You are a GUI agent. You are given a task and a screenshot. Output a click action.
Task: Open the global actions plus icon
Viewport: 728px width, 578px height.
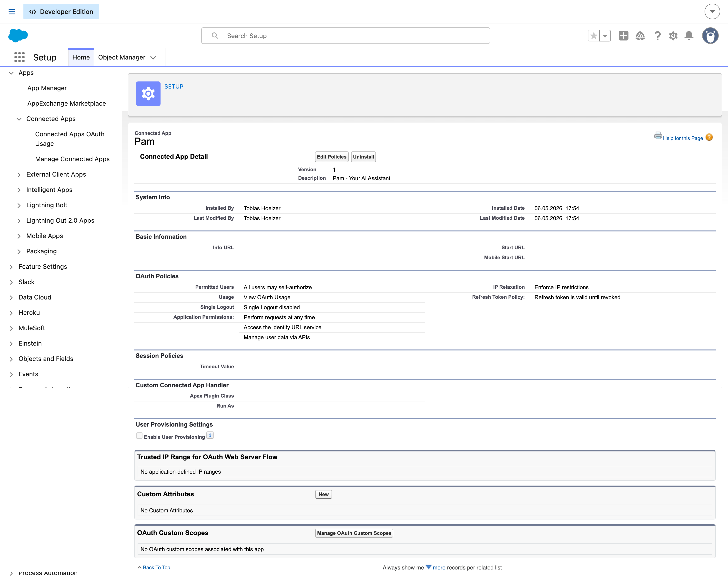tap(623, 36)
